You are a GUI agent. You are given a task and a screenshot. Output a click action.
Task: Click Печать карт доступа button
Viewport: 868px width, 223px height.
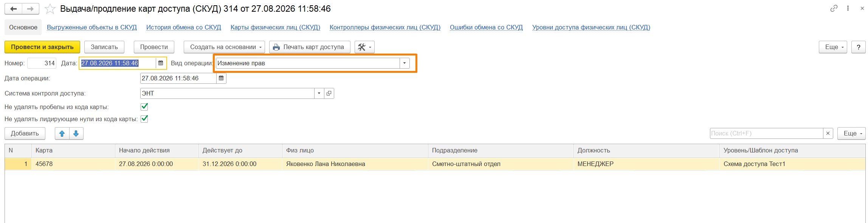pos(310,47)
